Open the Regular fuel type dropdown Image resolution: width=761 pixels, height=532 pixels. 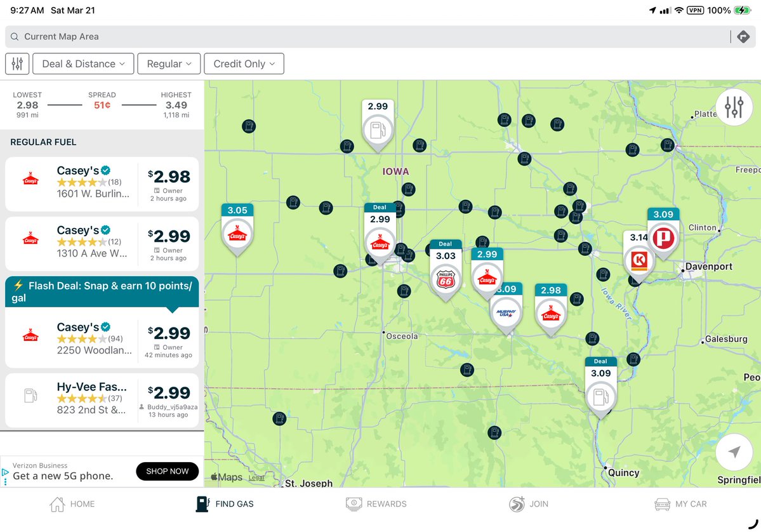click(169, 63)
